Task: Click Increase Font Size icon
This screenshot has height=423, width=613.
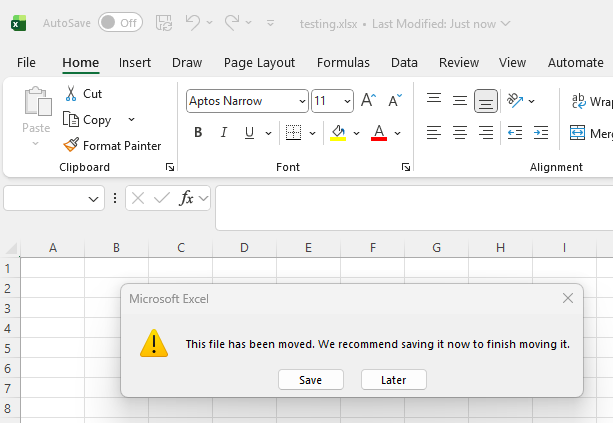Action: (x=368, y=100)
